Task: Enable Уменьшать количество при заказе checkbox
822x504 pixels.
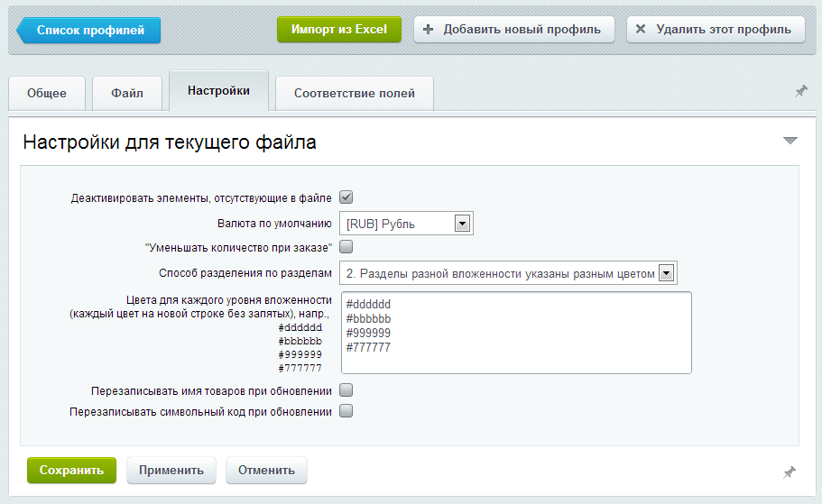Action: [x=346, y=247]
